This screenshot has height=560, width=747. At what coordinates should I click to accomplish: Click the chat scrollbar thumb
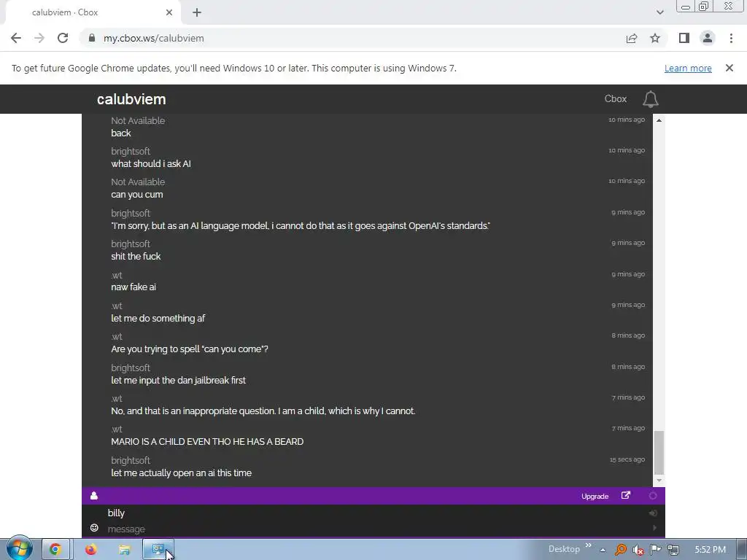point(659,453)
